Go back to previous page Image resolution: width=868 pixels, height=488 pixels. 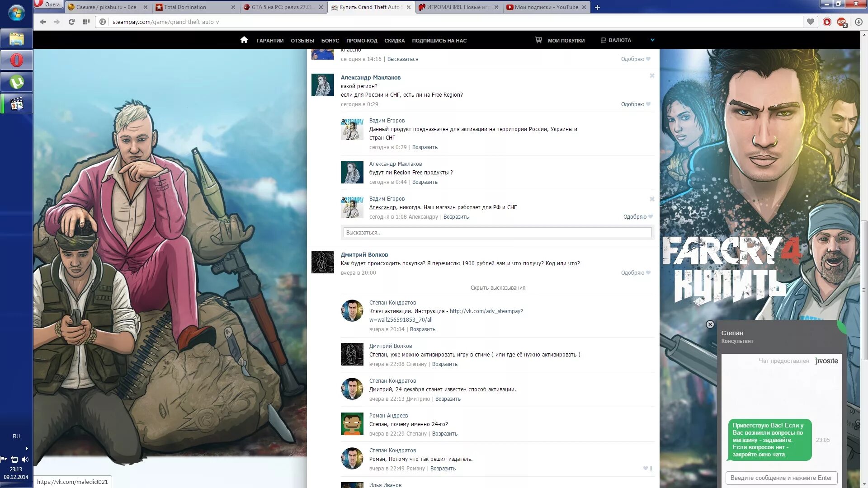click(43, 22)
